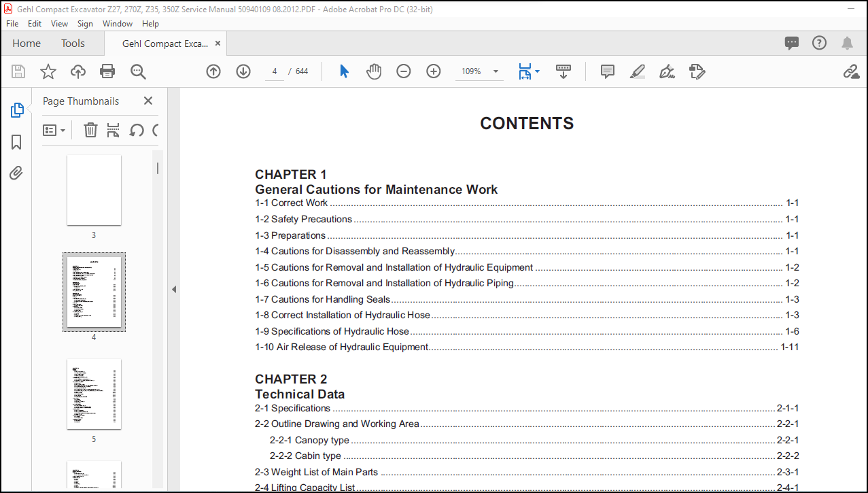Collapse the navigation pane arrow
Image resolution: width=868 pixels, height=493 pixels.
pyautogui.click(x=174, y=289)
